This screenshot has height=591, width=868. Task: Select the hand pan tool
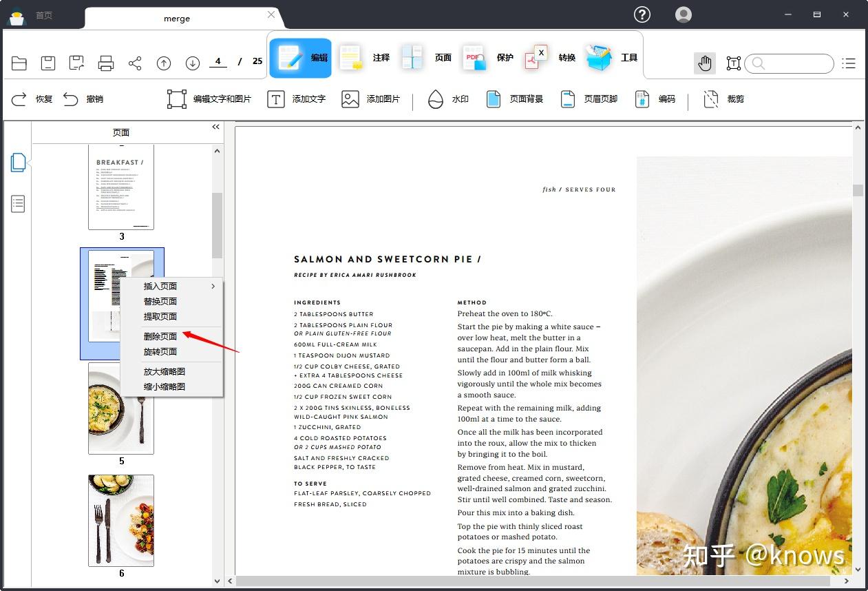pos(705,63)
